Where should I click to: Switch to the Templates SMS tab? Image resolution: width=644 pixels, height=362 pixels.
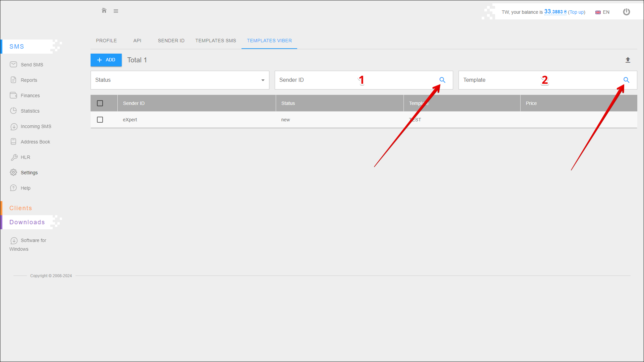coord(216,41)
